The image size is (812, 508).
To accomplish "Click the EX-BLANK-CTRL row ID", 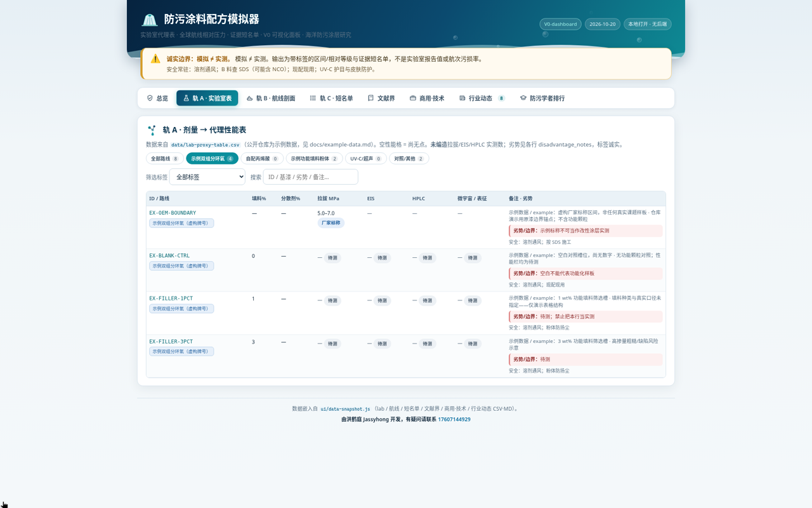I will point(169,256).
